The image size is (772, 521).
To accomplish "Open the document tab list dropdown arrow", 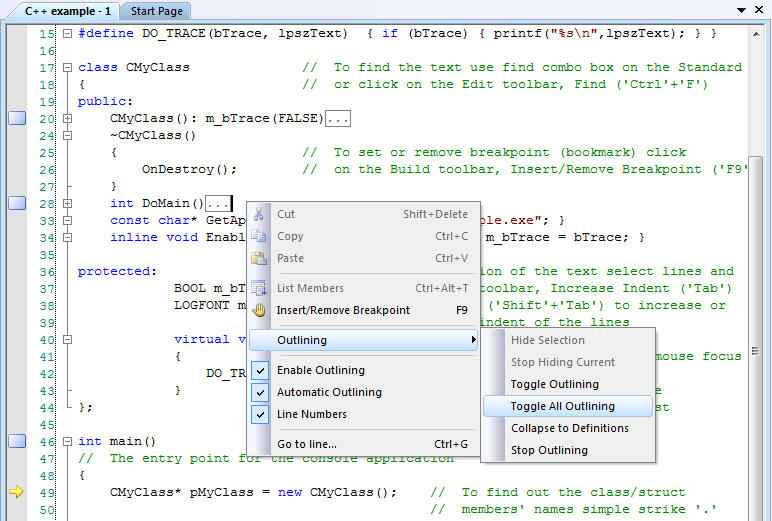I will pyautogui.click(x=741, y=10).
